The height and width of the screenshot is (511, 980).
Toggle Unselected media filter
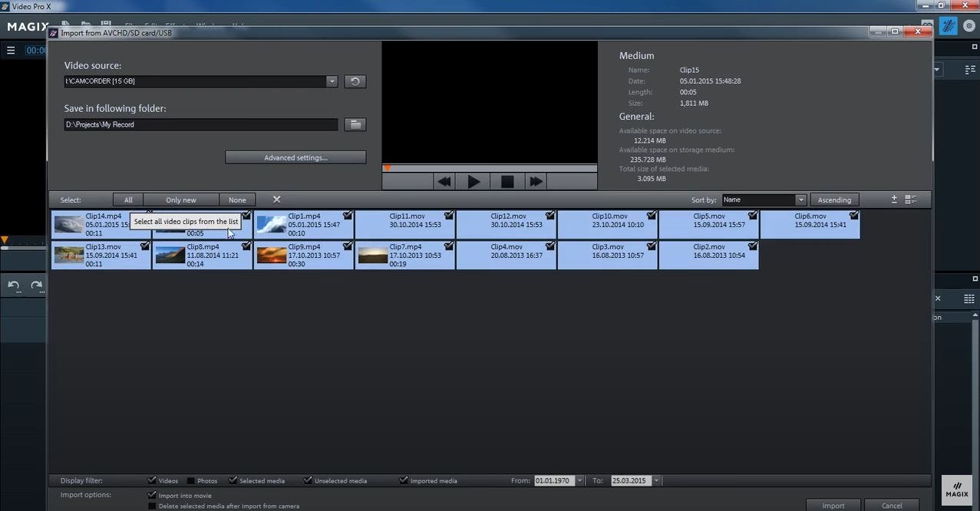point(308,480)
